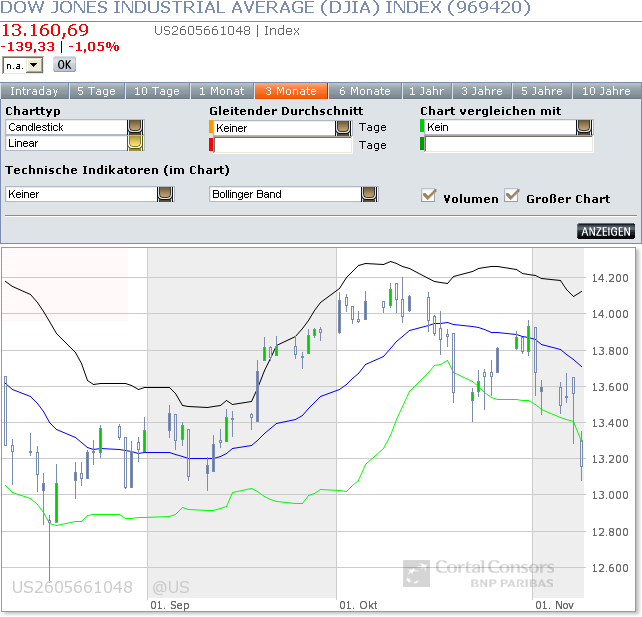Viewport: 642px width, 617px height.
Task: Click the 01. Nov date label
Action: coord(555,605)
